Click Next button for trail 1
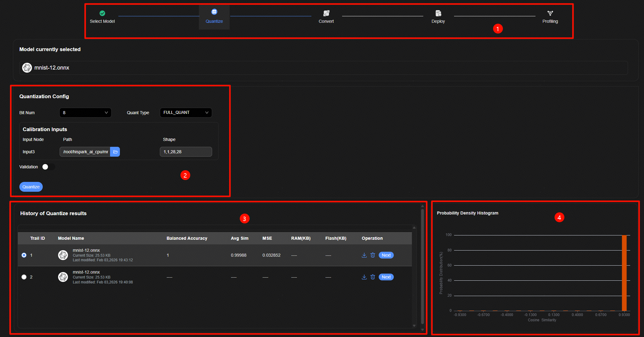644x337 pixels. (386, 255)
